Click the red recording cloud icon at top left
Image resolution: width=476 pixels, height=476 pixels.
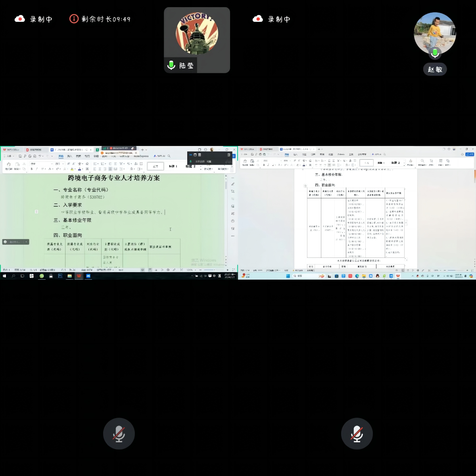tap(20, 19)
